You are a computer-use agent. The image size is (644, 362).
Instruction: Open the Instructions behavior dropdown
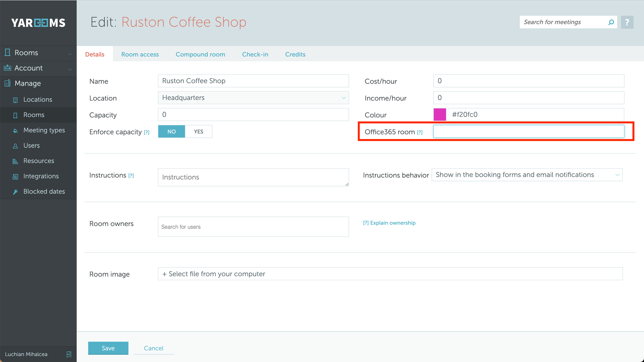click(x=527, y=175)
